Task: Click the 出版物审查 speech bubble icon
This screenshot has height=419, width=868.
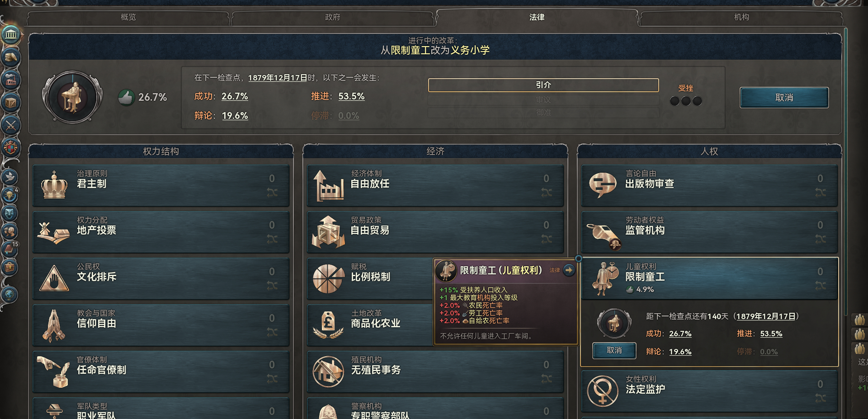Action: pyautogui.click(x=603, y=185)
